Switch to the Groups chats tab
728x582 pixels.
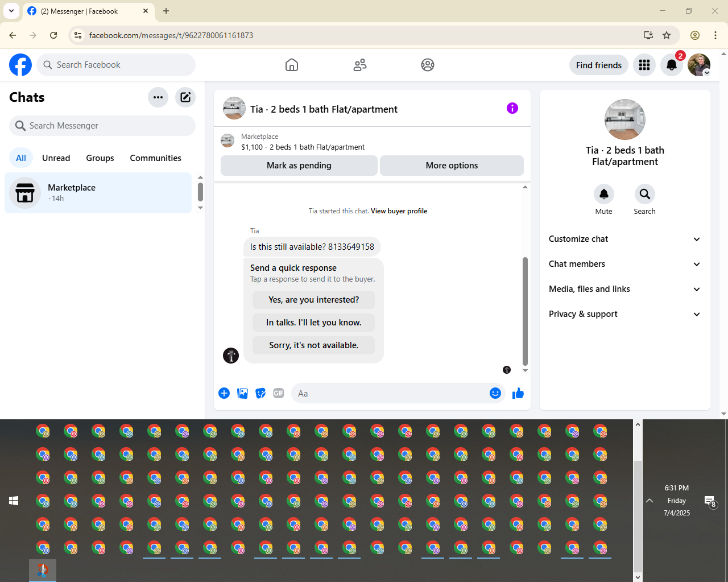coord(100,158)
